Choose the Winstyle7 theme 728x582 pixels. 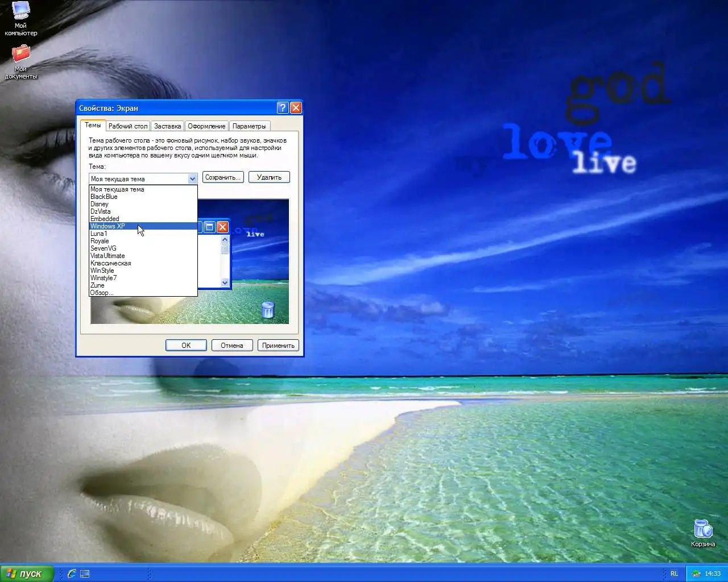[x=143, y=278]
